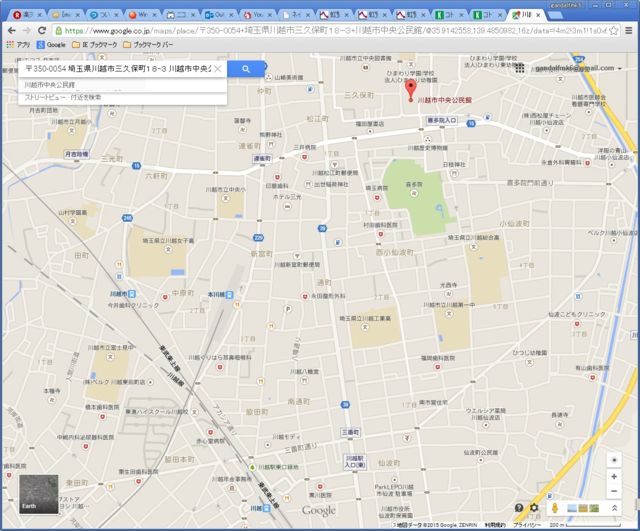Click the red location pin marker
The image size is (640, 531).
tap(408, 90)
